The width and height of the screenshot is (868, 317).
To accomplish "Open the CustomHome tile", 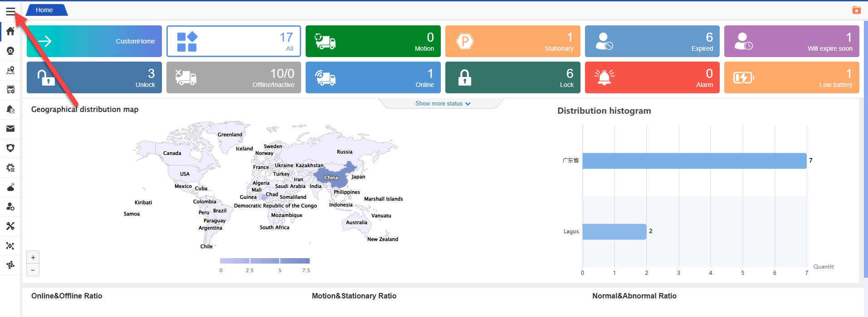I will click(x=94, y=41).
